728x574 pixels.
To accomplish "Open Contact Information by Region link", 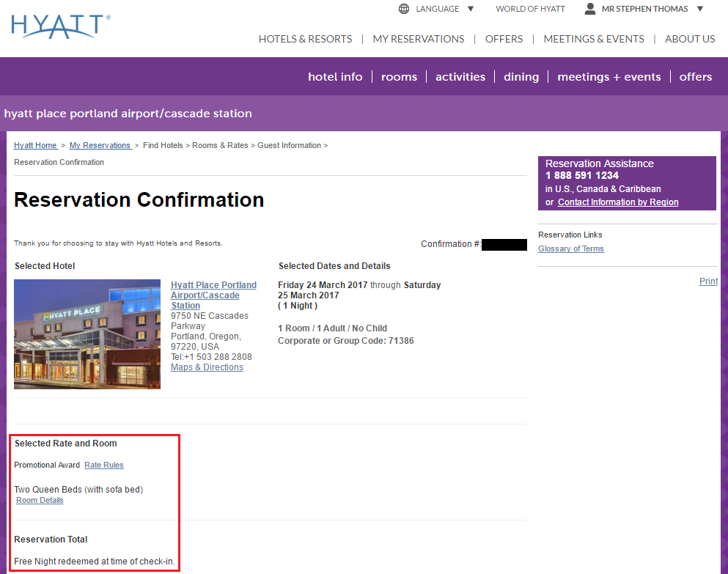I will click(617, 202).
